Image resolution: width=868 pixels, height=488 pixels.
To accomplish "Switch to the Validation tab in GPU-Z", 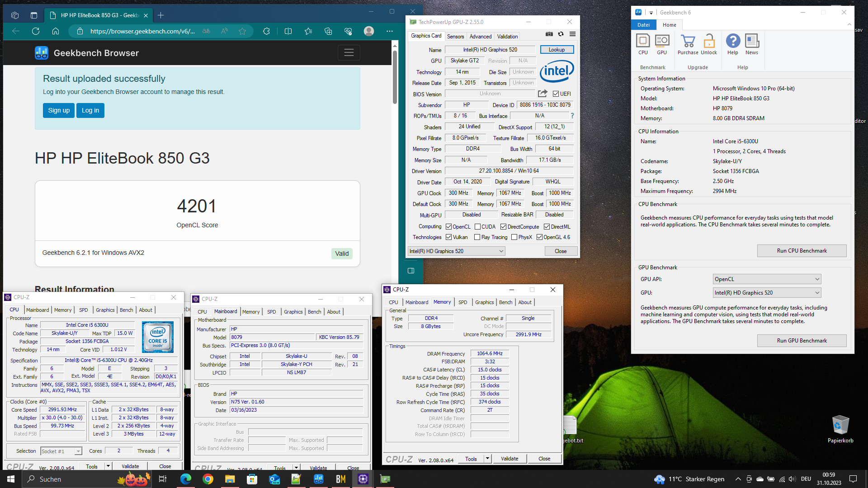I will point(507,37).
